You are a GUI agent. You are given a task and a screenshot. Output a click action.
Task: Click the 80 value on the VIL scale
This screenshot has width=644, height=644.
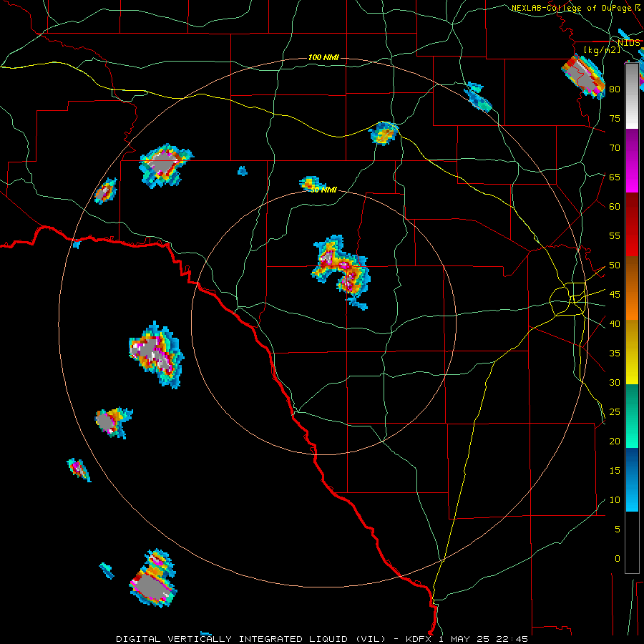[615, 89]
